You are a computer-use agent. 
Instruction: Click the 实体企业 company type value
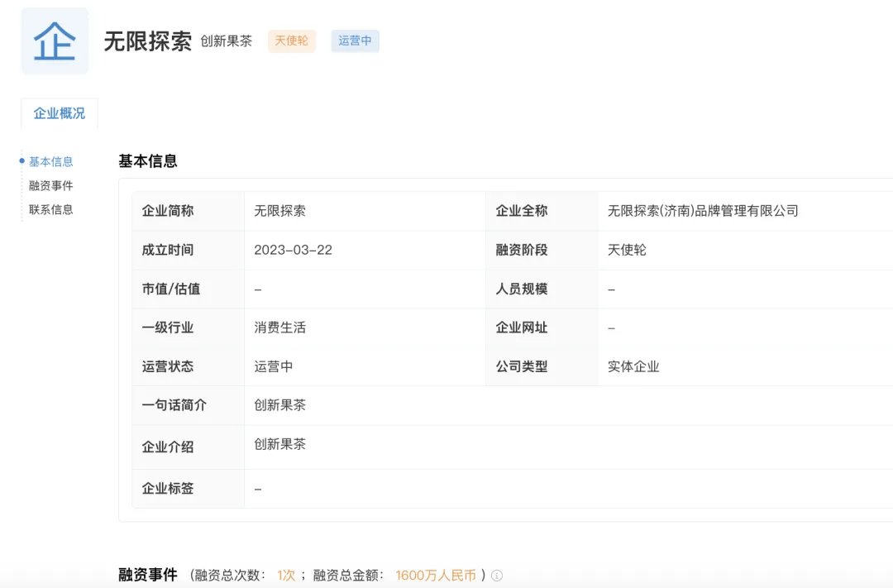633,366
